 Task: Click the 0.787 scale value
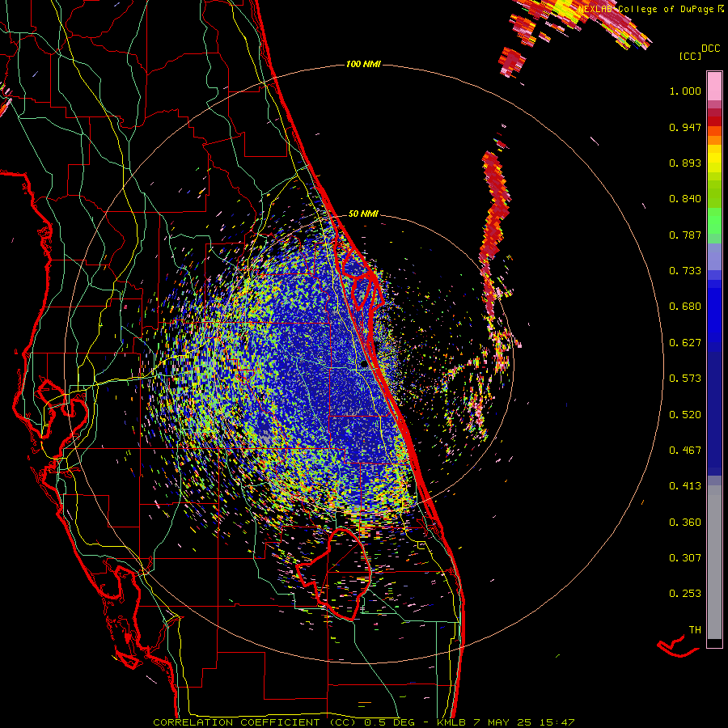point(685,235)
